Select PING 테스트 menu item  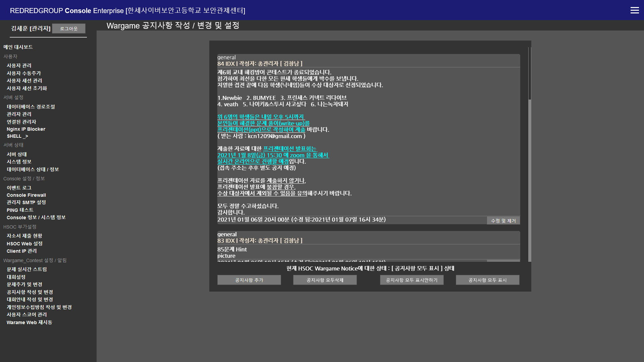coord(20,210)
